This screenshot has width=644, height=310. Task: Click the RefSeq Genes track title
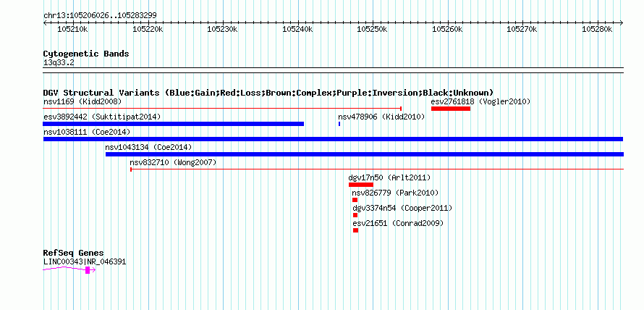coord(74,253)
